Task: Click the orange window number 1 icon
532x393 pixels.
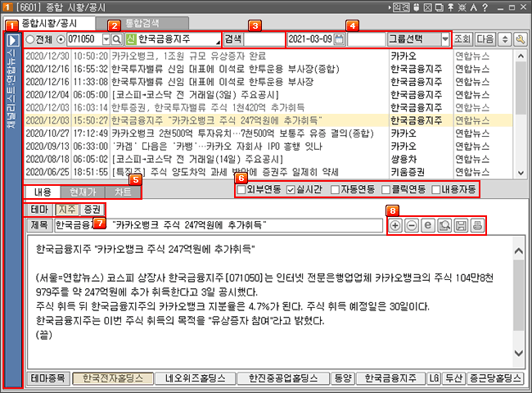Action: tap(7, 7)
